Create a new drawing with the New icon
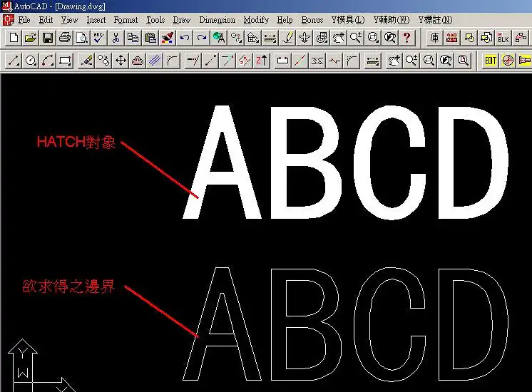Viewport: 532px width, 392px height. coord(14,37)
